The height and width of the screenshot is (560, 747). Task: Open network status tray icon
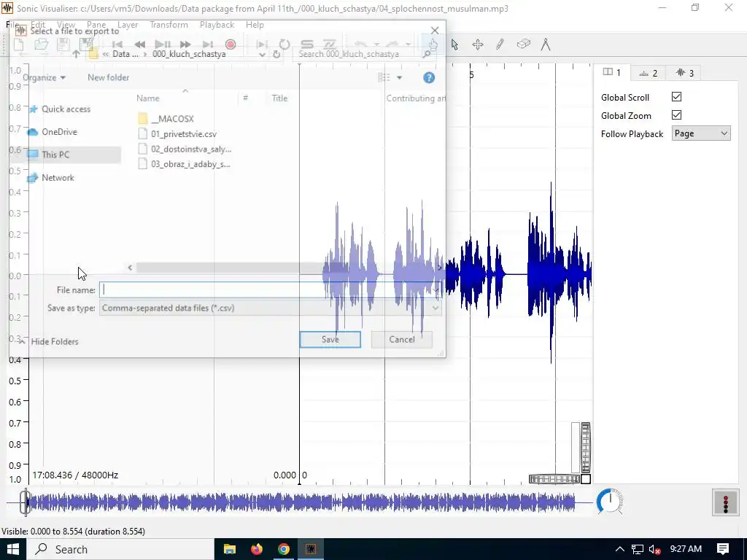(638, 550)
